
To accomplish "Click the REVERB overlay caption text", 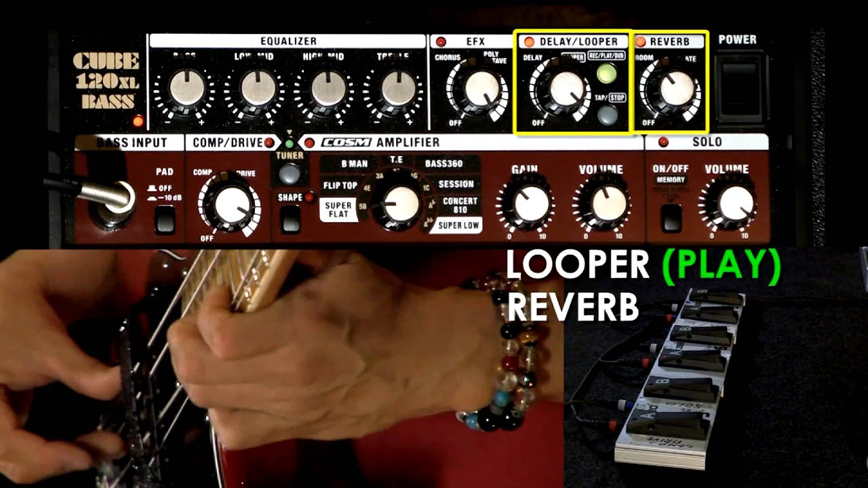I will (x=573, y=307).
